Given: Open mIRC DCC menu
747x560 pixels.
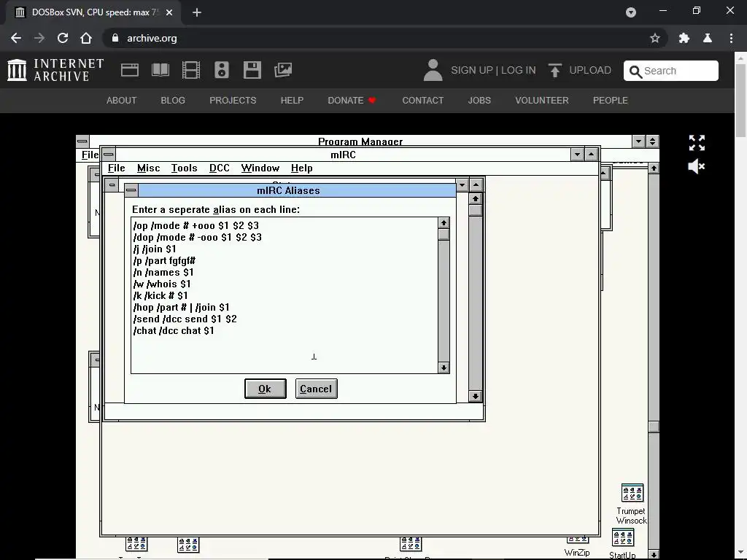Looking at the screenshot, I should click(219, 168).
